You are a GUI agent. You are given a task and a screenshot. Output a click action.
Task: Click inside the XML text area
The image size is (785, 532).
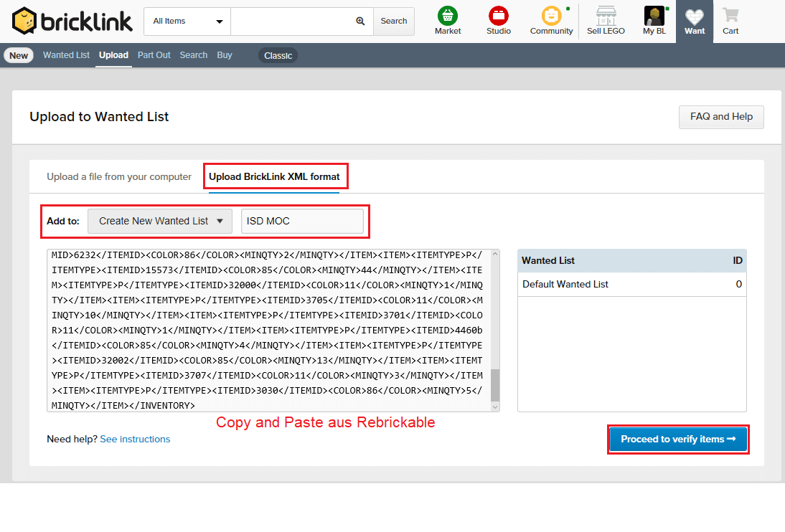(x=268, y=331)
